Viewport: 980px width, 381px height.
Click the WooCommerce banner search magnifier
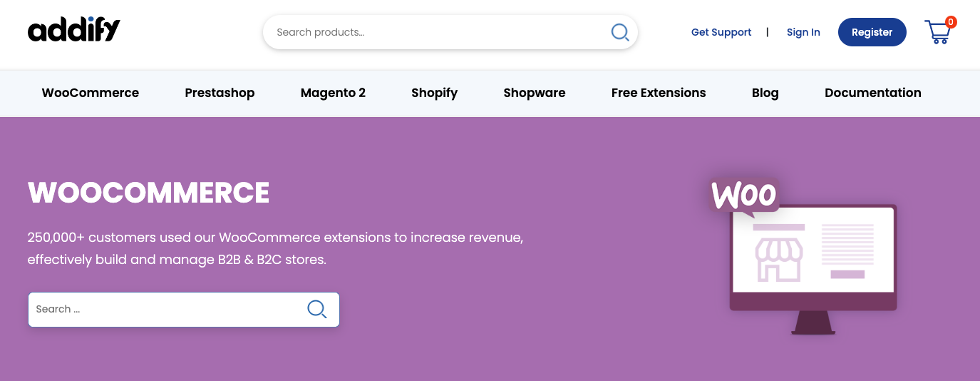pyautogui.click(x=316, y=309)
